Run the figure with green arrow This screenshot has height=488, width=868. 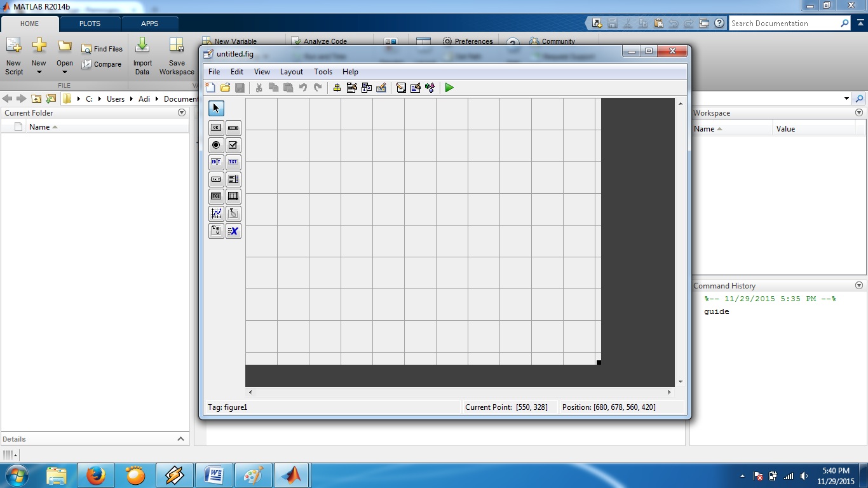[x=449, y=88]
